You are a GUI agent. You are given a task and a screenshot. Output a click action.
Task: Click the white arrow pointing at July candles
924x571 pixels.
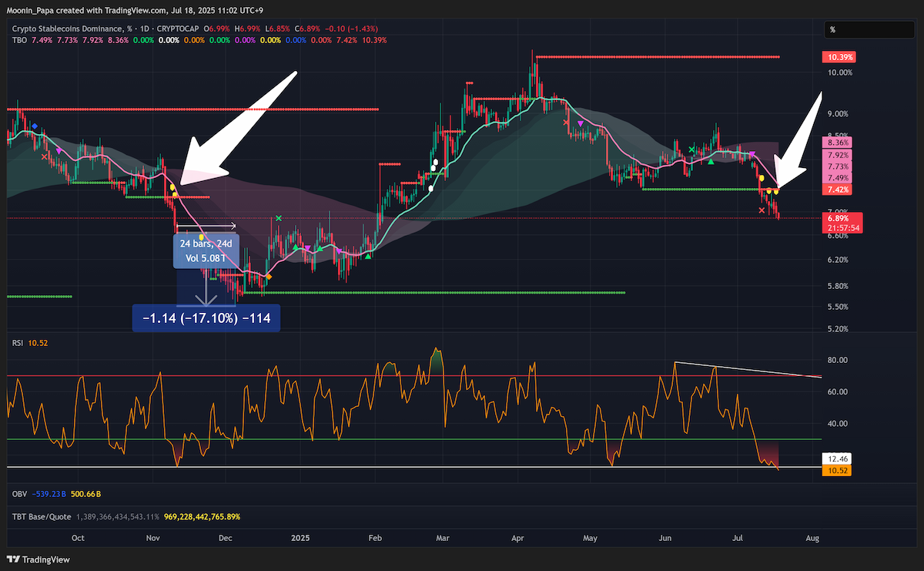[797, 143]
